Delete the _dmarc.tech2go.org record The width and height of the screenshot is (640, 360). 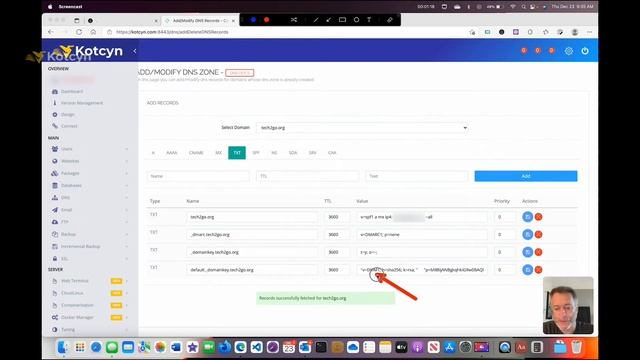538,234
